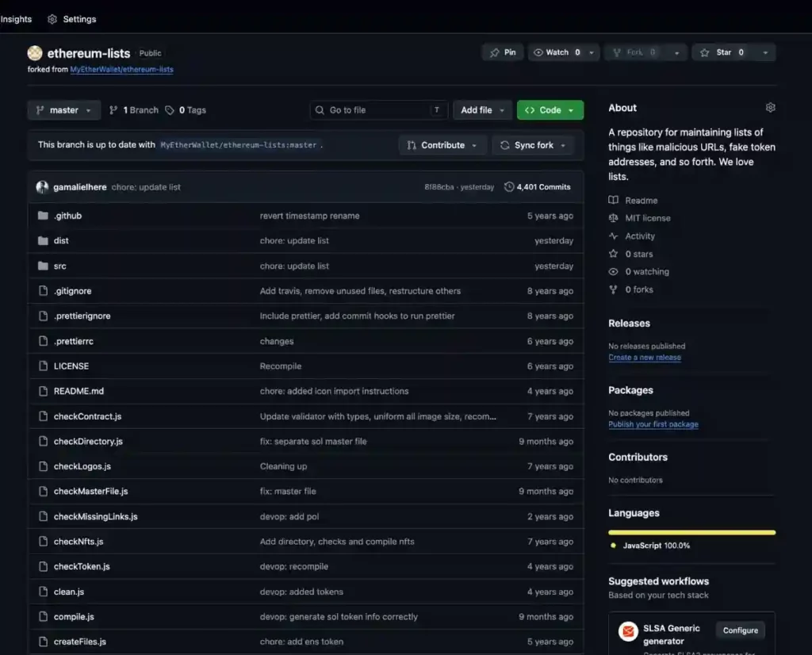The width and height of the screenshot is (812, 655).
Task: Click the checkMasterFile.js file icon
Action: [x=44, y=491]
